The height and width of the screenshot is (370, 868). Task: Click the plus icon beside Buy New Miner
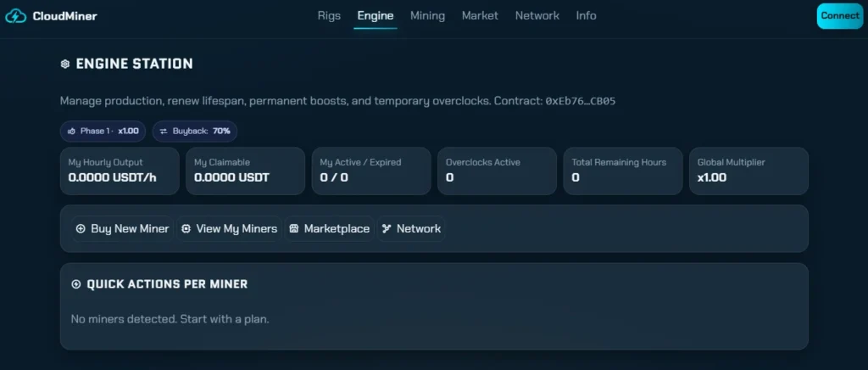pos(81,229)
